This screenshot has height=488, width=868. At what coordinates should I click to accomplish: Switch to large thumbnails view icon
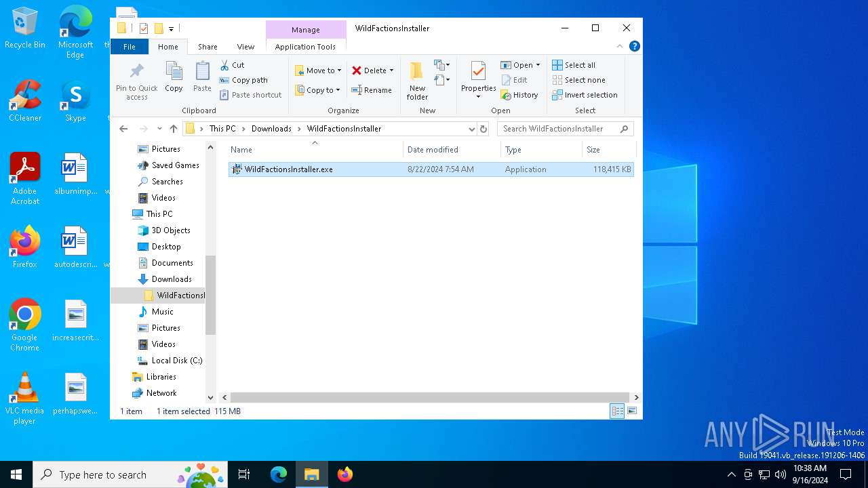pos(632,411)
